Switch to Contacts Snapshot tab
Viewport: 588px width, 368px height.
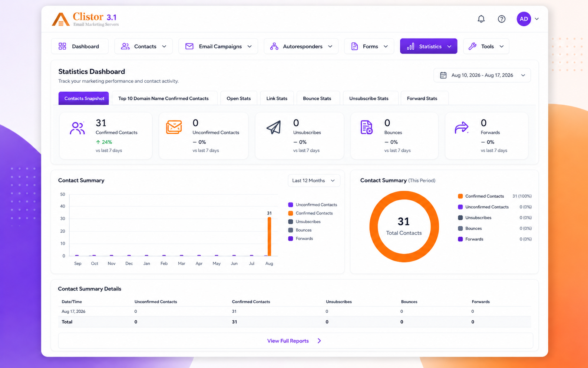[84, 98]
